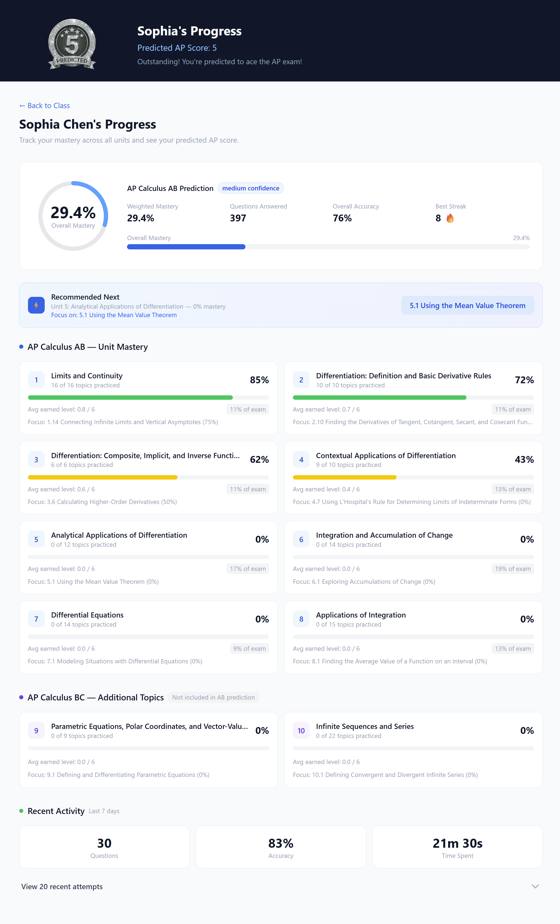Click the purple AP Calculus BC section bullet
The image size is (560, 924).
(21, 697)
